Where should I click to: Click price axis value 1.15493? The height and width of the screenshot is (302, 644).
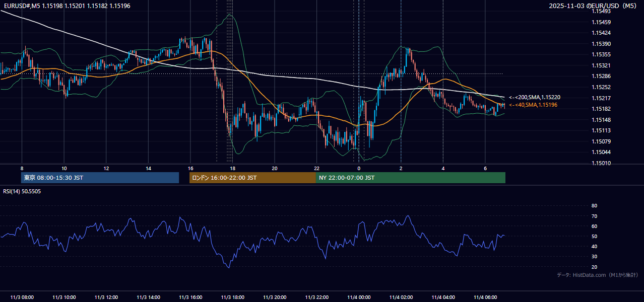click(x=601, y=11)
